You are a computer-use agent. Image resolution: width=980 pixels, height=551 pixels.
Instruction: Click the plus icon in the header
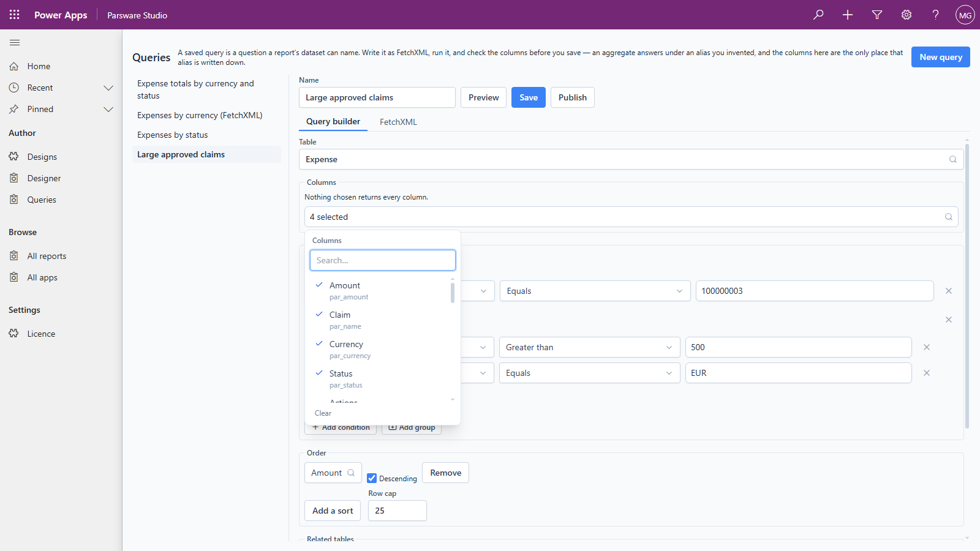pyautogui.click(x=848, y=15)
